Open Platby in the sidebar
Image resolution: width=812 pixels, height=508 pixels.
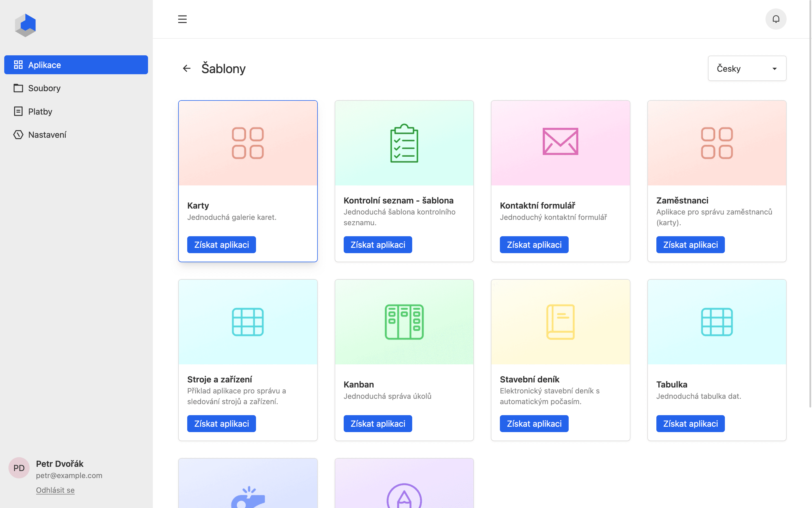(x=76, y=111)
